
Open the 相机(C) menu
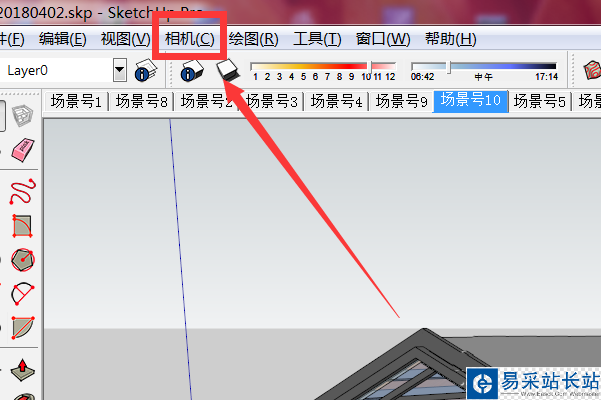pos(190,39)
